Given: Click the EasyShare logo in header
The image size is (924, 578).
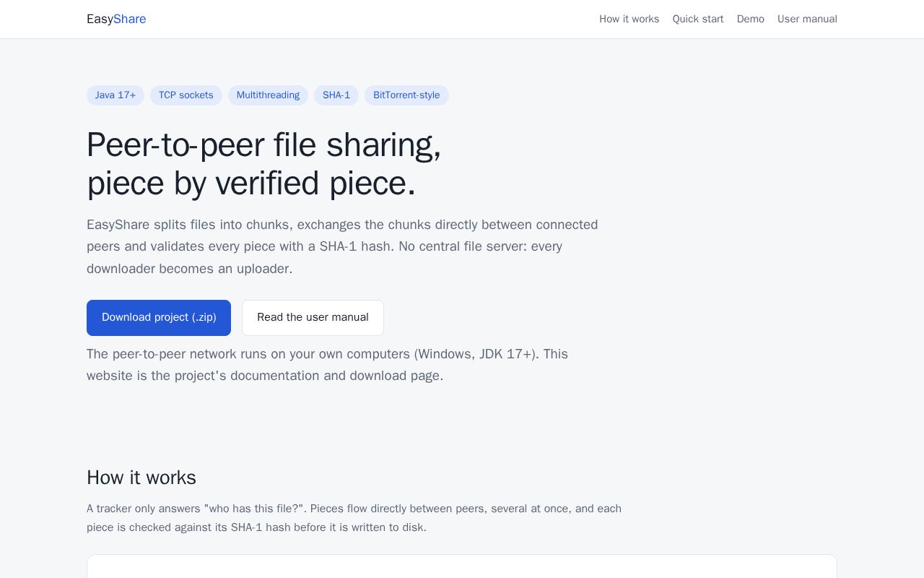Looking at the screenshot, I should 116,19.
